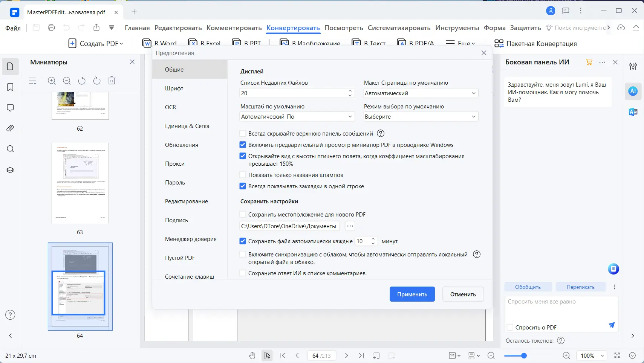Go to next page arrow

pyautogui.click(x=346, y=355)
